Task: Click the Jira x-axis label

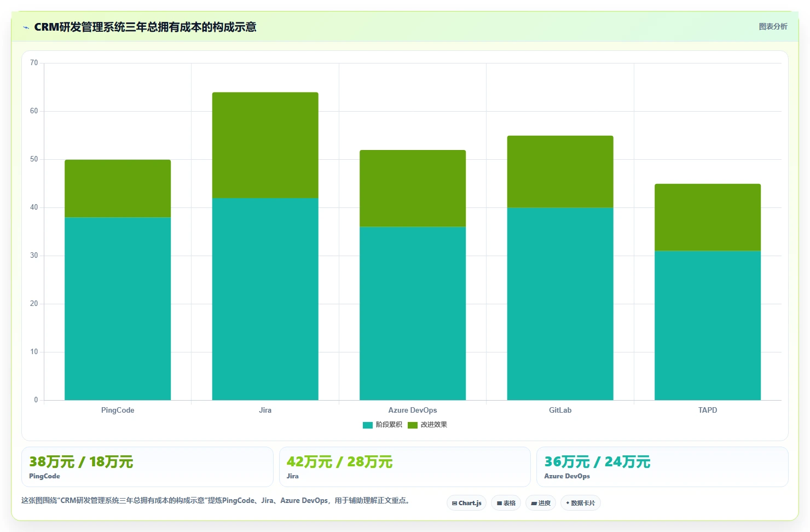Action: click(265, 410)
